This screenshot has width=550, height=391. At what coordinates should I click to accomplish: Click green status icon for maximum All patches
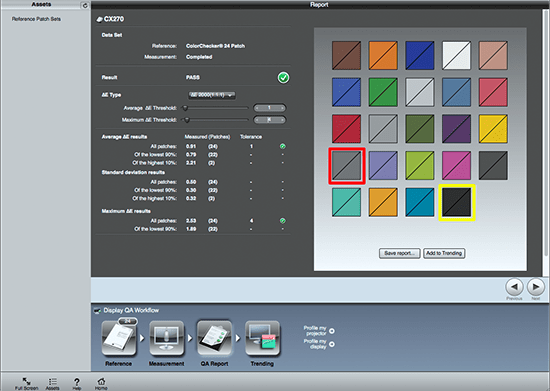point(282,221)
